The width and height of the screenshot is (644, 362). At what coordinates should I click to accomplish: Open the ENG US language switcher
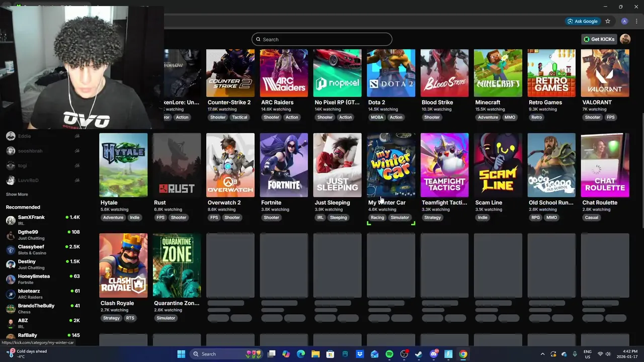click(587, 354)
